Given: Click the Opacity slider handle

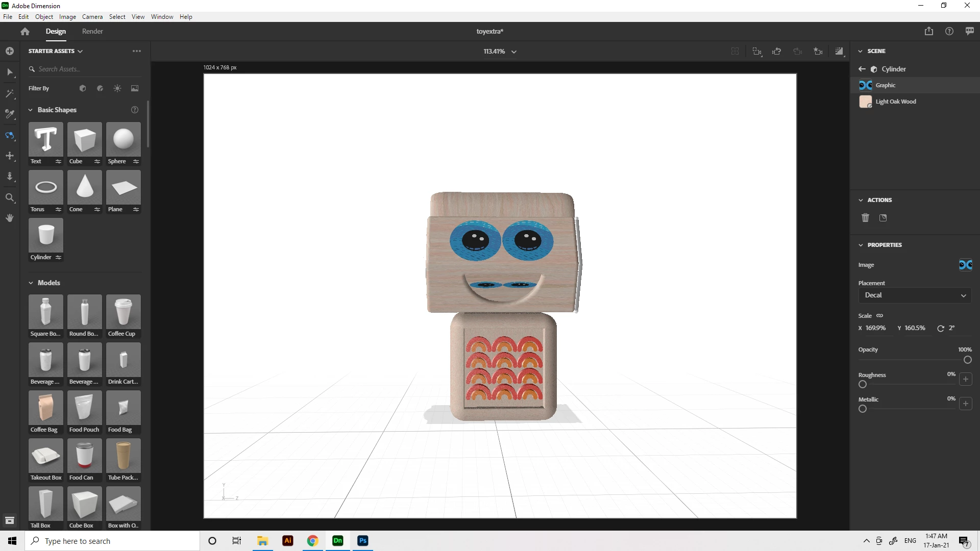Looking at the screenshot, I should [x=967, y=360].
